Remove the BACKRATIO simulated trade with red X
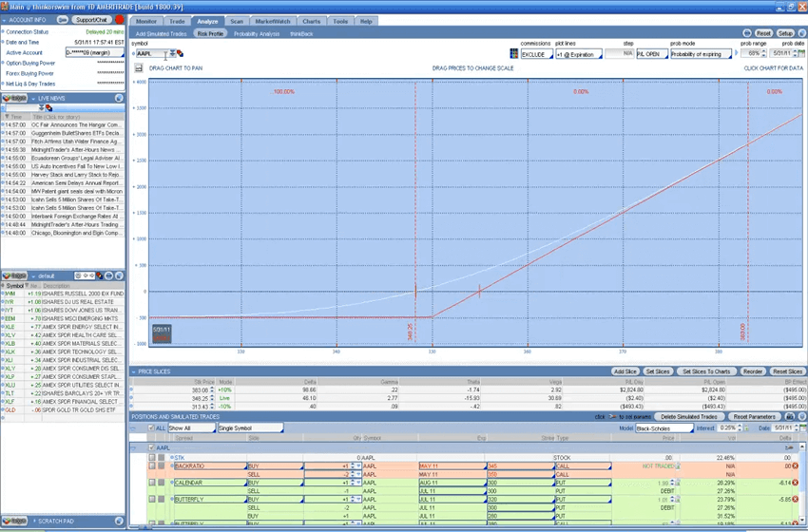This screenshot has width=808, height=532. tap(795, 466)
